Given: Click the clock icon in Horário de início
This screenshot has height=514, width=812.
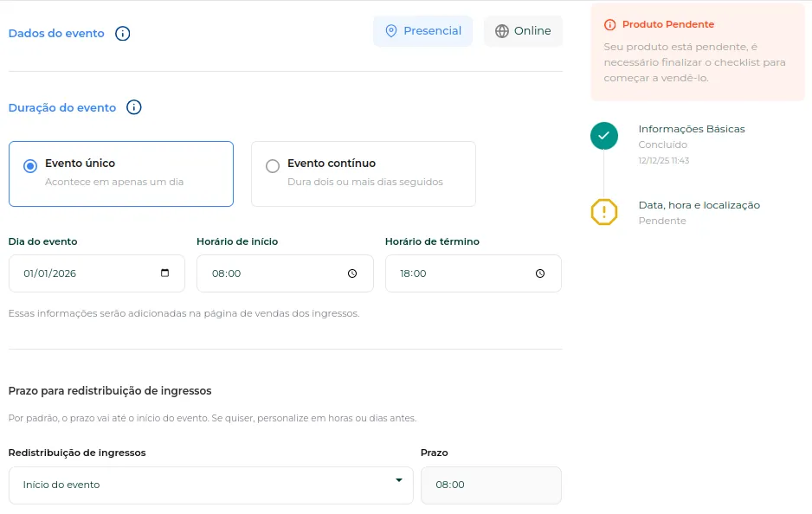Looking at the screenshot, I should 352,273.
